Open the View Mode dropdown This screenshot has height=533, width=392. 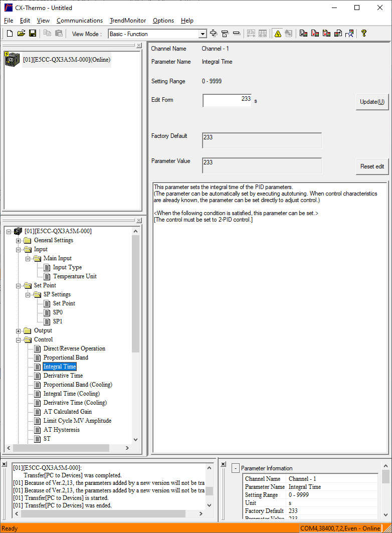pos(203,34)
